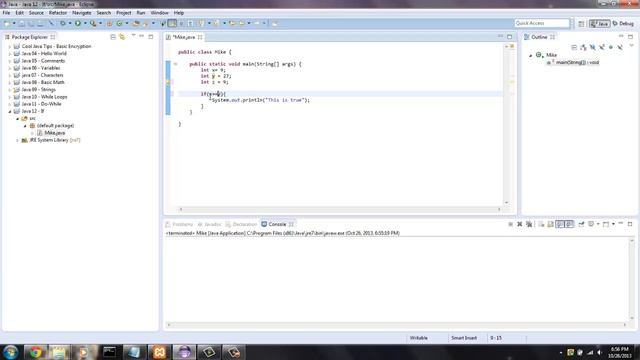This screenshot has width=640, height=360.
Task: Click the Save toolbar icon
Action: [22, 23]
